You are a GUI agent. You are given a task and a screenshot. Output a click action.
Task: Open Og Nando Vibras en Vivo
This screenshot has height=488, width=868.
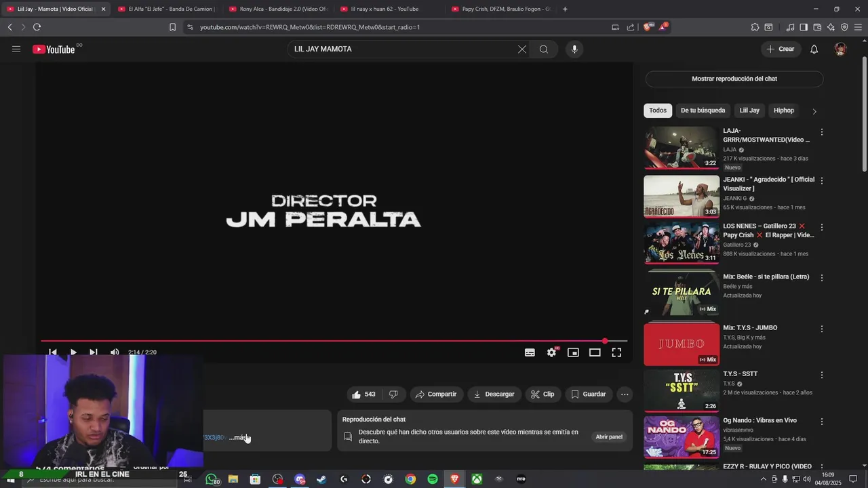coord(682,438)
